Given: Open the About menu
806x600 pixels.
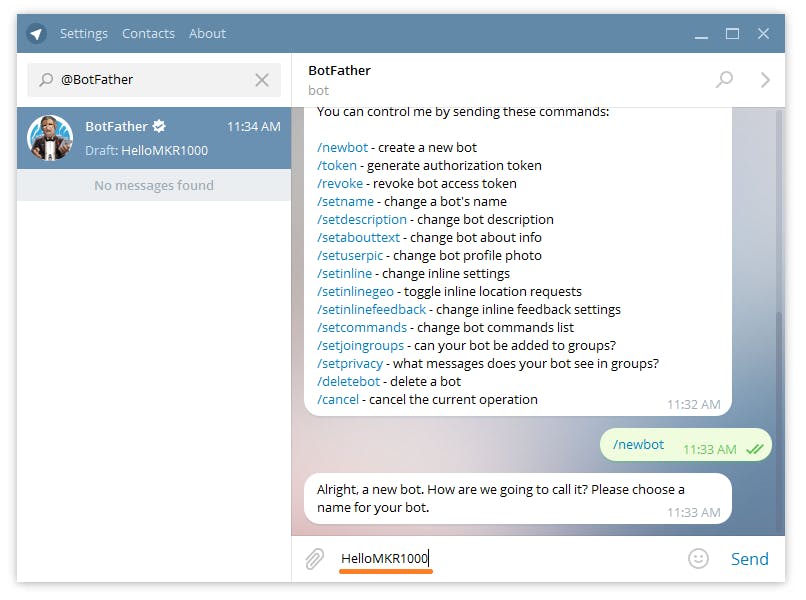Looking at the screenshot, I should tap(207, 33).
